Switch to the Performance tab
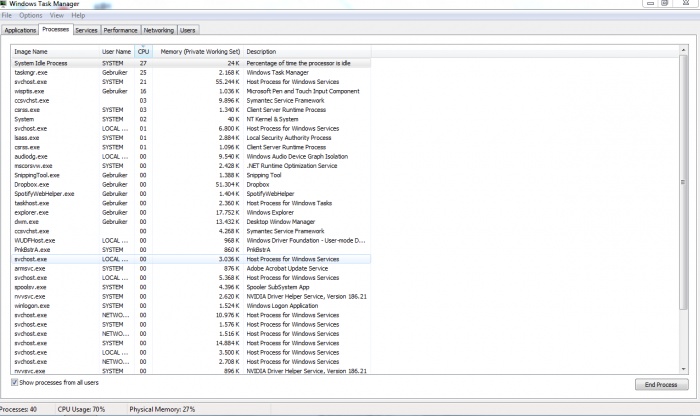Screen dimensions: 700x416 pyautogui.click(x=121, y=31)
